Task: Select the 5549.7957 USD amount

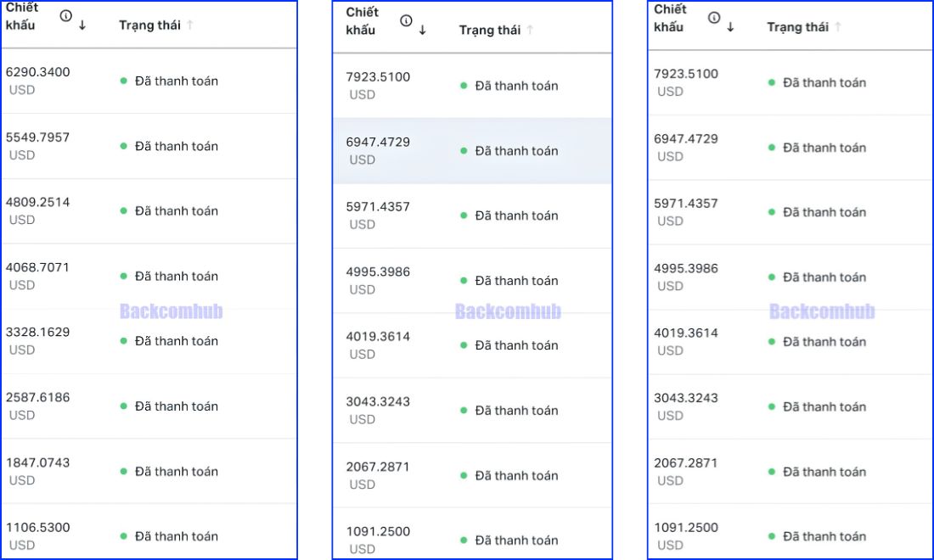Action: pos(38,146)
